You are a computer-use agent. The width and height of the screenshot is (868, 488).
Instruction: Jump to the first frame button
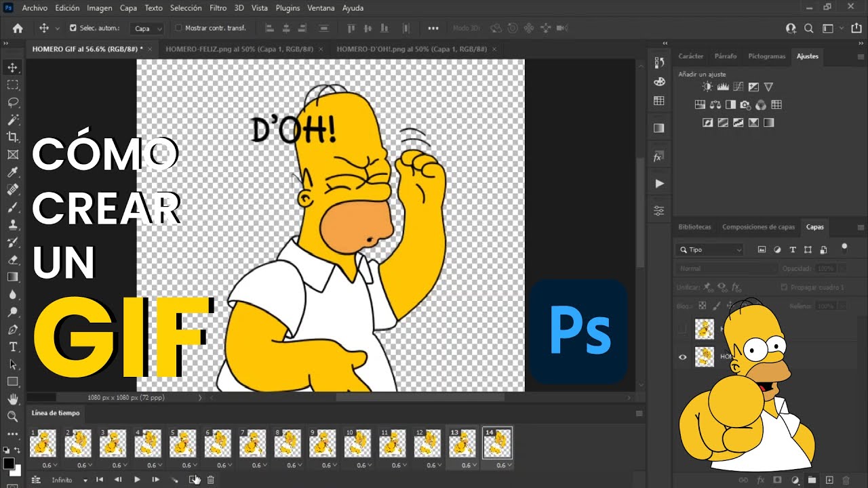pyautogui.click(x=100, y=480)
